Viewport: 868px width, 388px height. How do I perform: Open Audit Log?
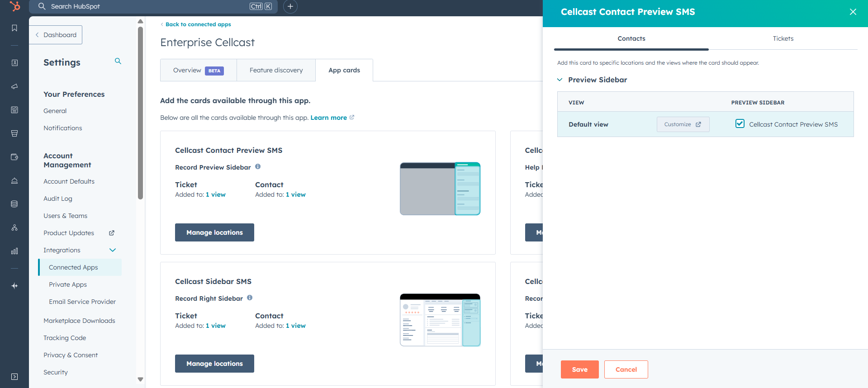pyautogui.click(x=58, y=199)
